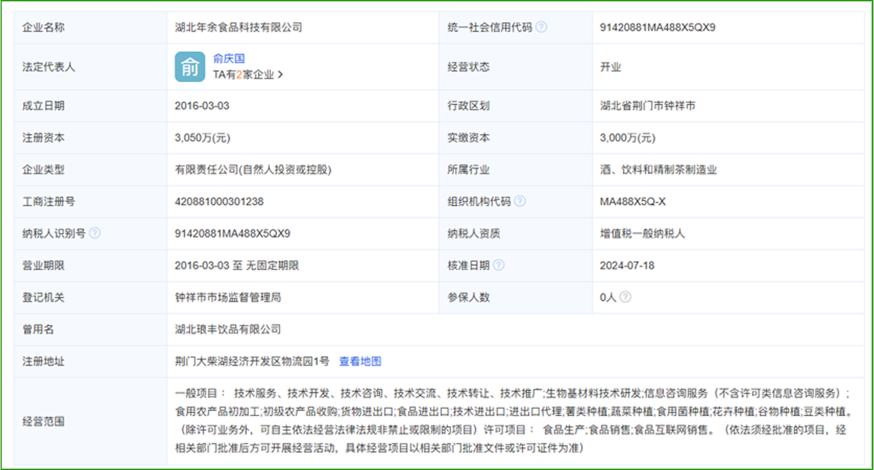This screenshot has width=874, height=470.
Task: Select business status value 开业
Action: pyautogui.click(x=610, y=67)
